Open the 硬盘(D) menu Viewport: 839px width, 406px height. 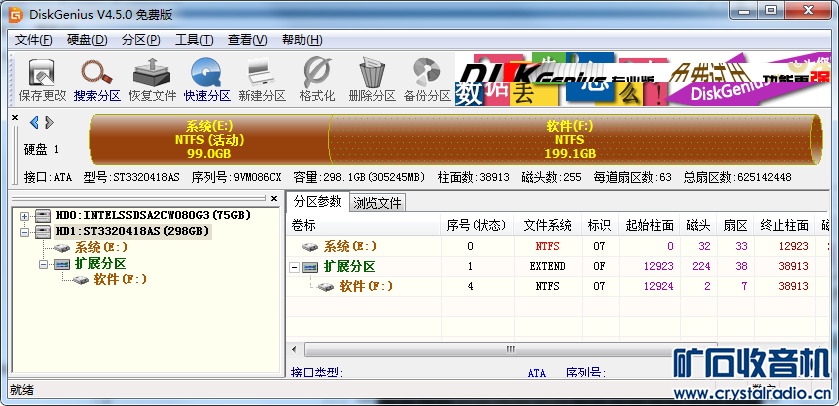point(87,40)
